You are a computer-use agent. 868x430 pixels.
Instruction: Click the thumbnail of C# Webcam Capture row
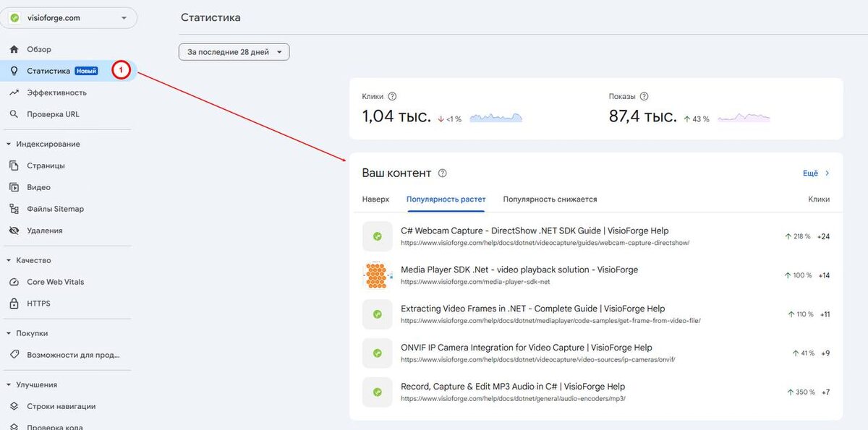tap(377, 236)
